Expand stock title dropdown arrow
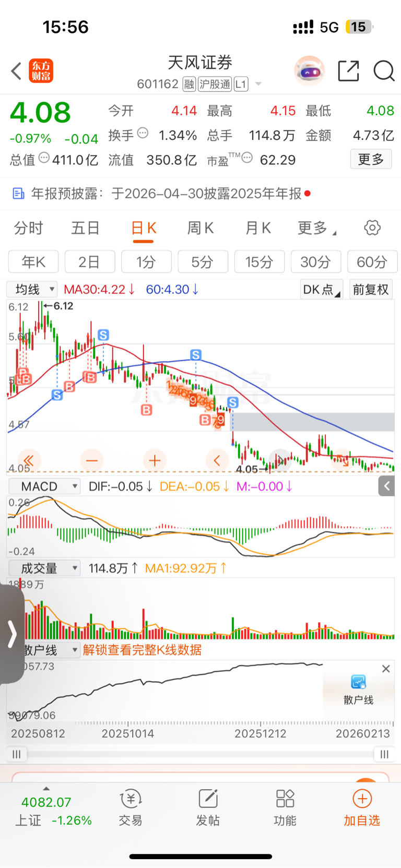401x868 pixels. [x=258, y=84]
